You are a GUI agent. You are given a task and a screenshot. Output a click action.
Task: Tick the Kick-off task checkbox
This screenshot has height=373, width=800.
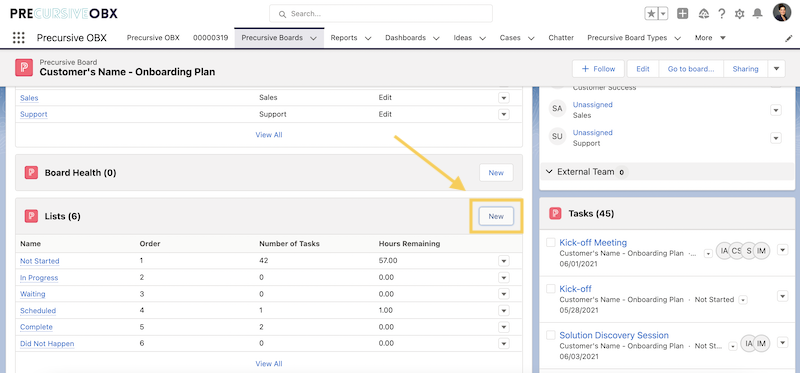551,289
